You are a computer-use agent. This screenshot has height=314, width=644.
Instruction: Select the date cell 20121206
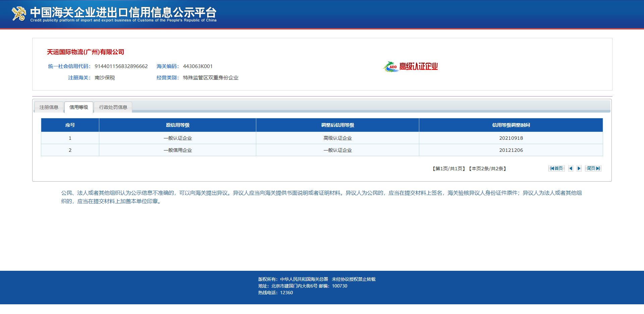click(x=511, y=150)
